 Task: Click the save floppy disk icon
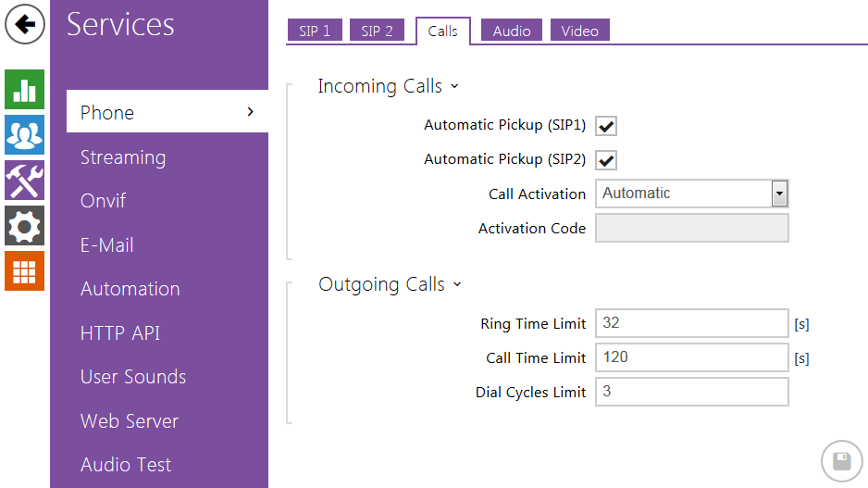pos(841,461)
